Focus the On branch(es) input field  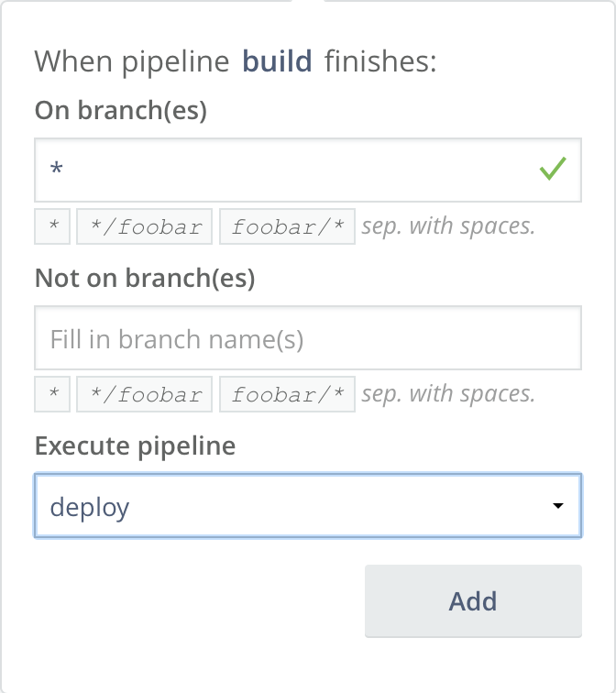284,170
